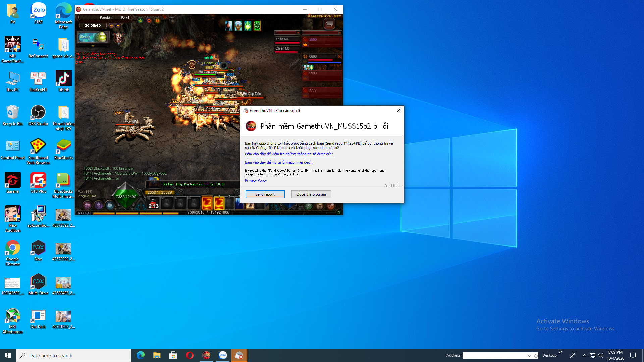Click the Send report button
The width and height of the screenshot is (644, 362).
coord(265,194)
